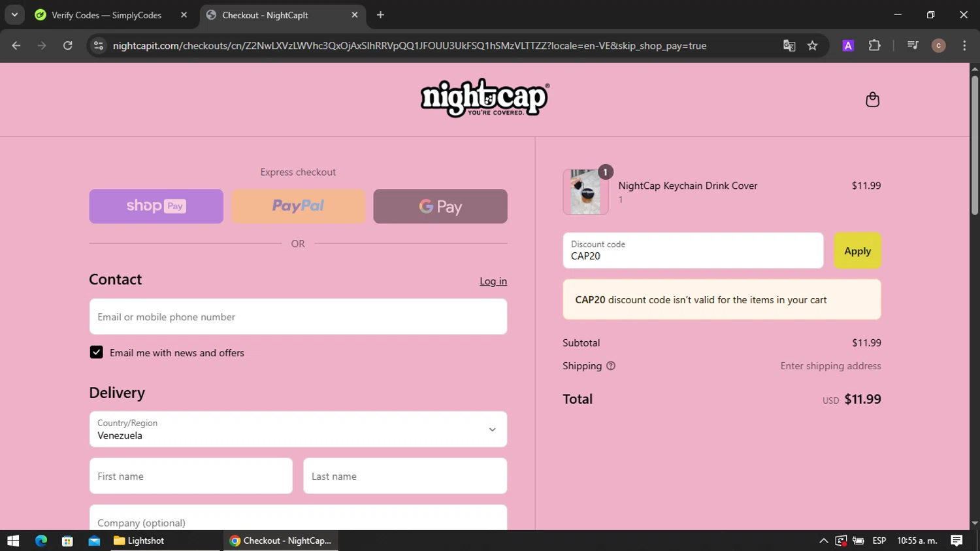Open the media control icon
Screen dimensions: 980x551
pyautogui.click(x=913, y=46)
